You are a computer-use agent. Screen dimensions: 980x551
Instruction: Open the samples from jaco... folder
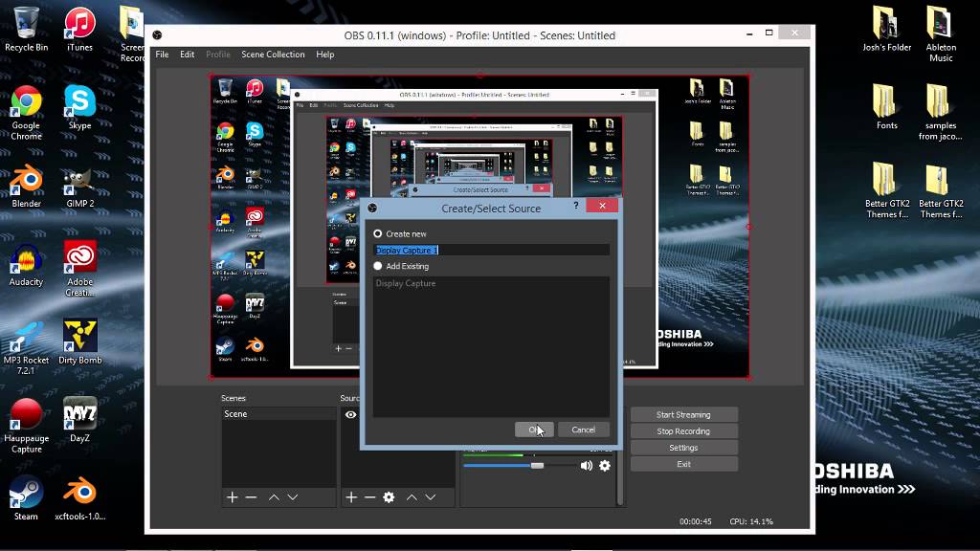(941, 113)
